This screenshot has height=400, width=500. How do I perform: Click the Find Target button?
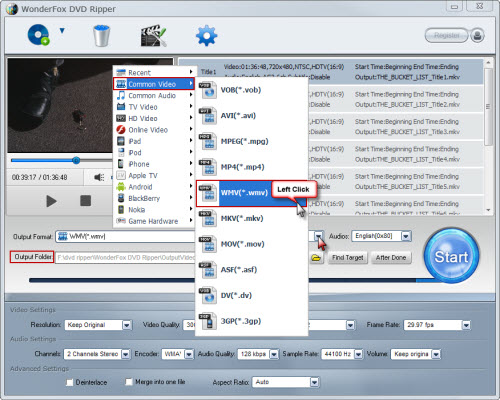(x=347, y=258)
